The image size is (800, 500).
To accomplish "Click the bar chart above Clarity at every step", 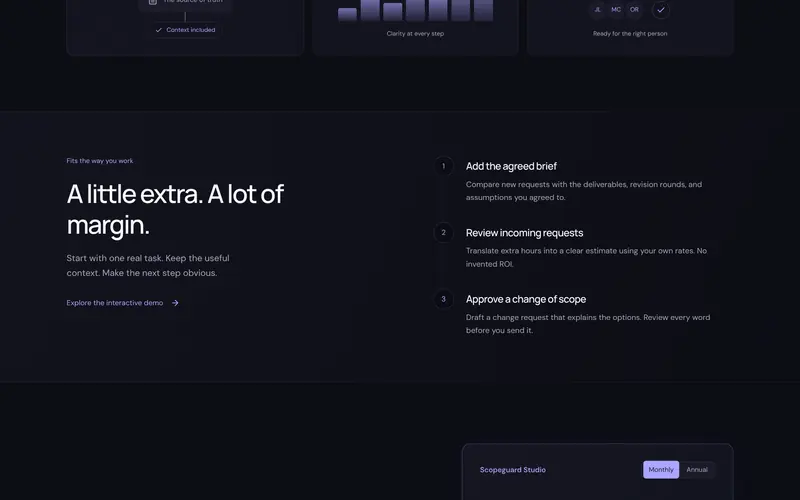I will coord(415,10).
